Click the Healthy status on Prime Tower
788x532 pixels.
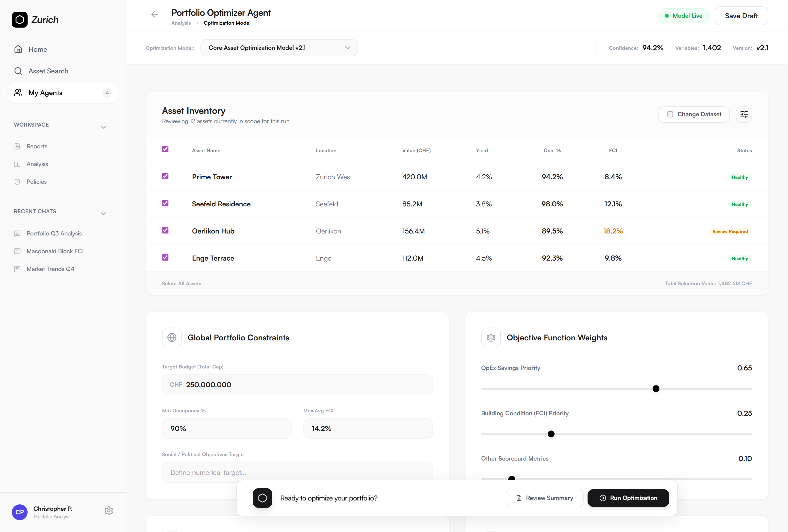point(739,177)
